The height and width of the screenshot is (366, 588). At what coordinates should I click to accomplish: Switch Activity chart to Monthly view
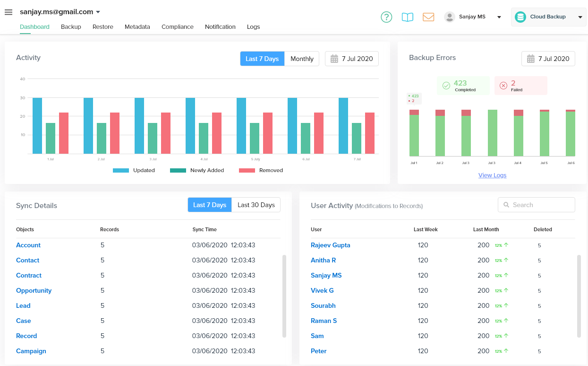[302, 59]
